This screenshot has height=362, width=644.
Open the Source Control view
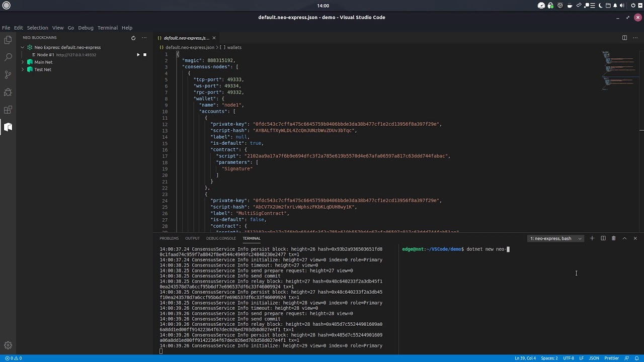click(8, 75)
